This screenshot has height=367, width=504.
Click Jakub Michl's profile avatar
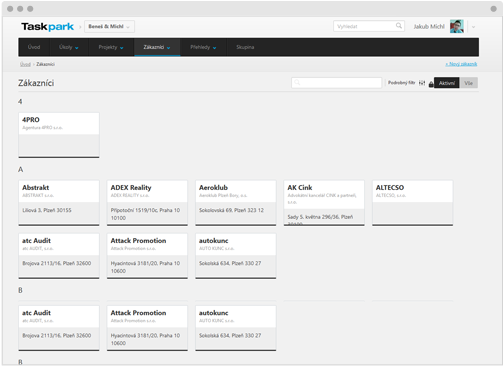(457, 26)
